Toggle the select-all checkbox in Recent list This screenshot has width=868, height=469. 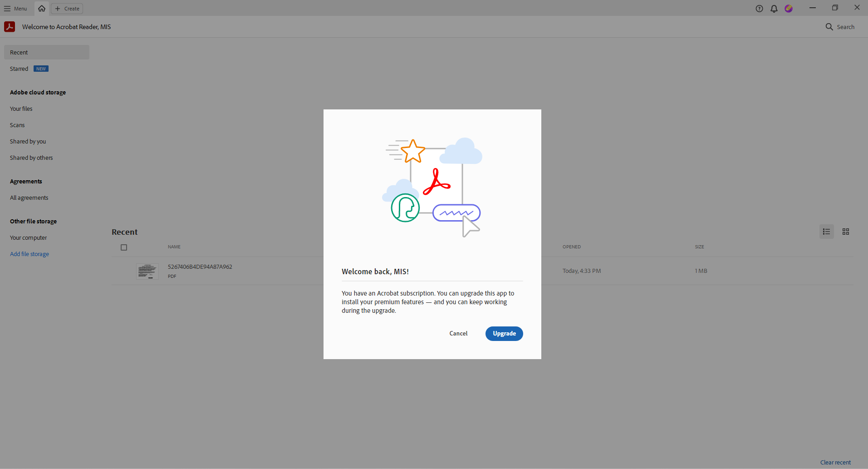click(x=124, y=247)
